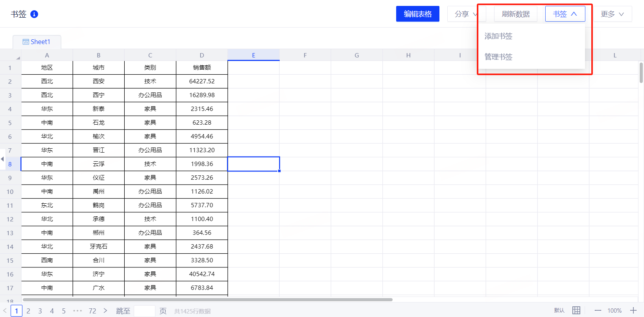Go to previous page with left arrow
Screen dimensions: 644x317
[x=5, y=311]
